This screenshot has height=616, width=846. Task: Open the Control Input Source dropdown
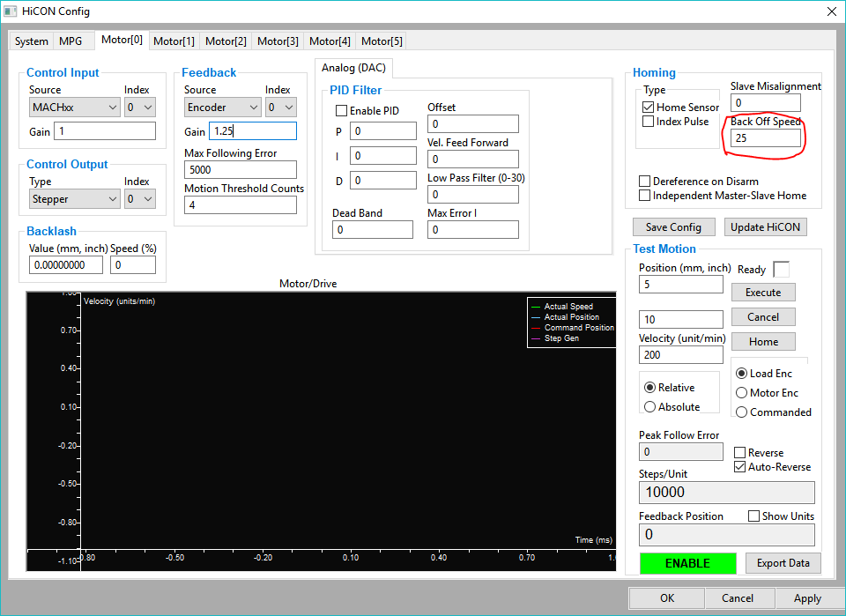[74, 108]
